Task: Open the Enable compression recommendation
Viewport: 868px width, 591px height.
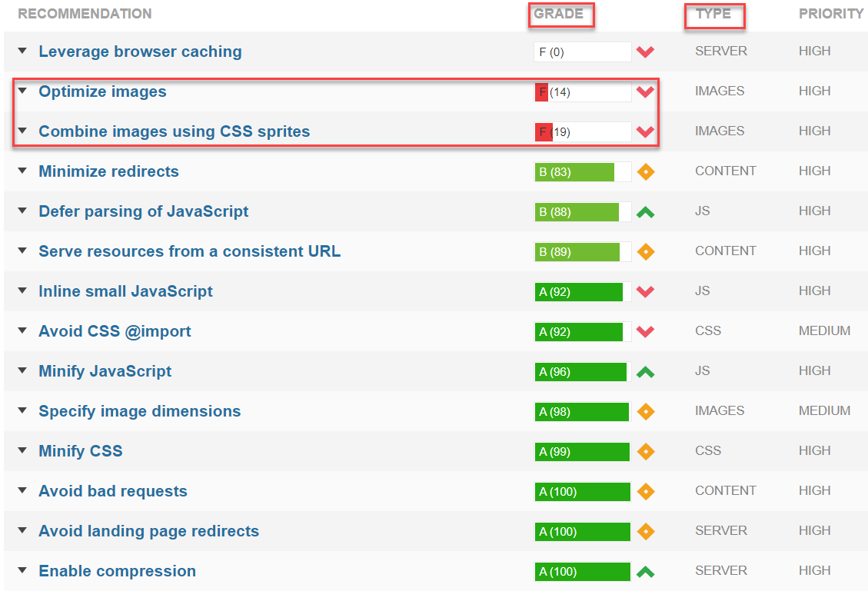Action: click(118, 571)
